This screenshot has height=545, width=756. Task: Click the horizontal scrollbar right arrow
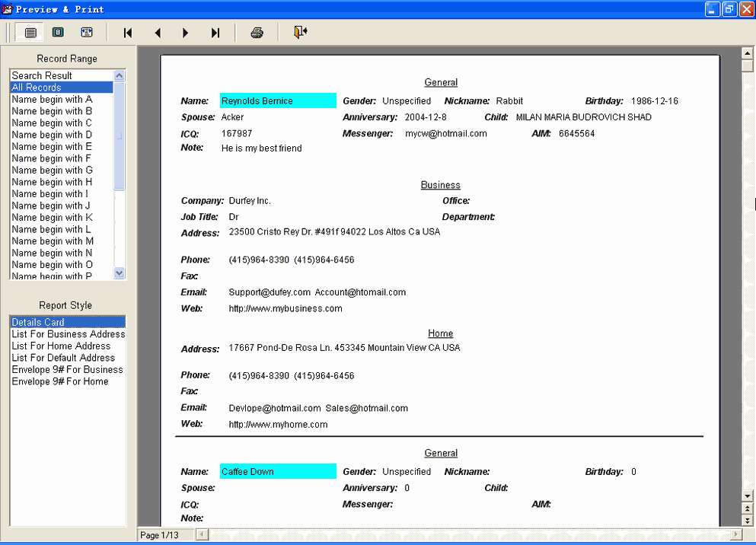pyautogui.click(x=735, y=535)
